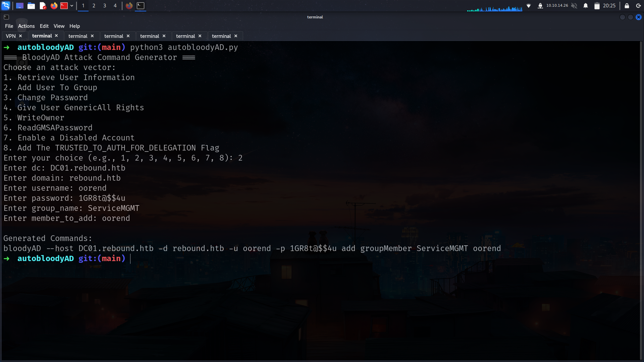644x362 pixels.
Task: Open the Actions menu
Action: (x=26, y=26)
